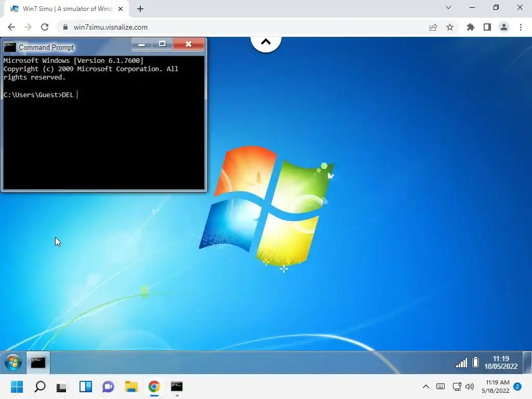532x399 pixels.
Task: Reload the current page
Action: 45,27
